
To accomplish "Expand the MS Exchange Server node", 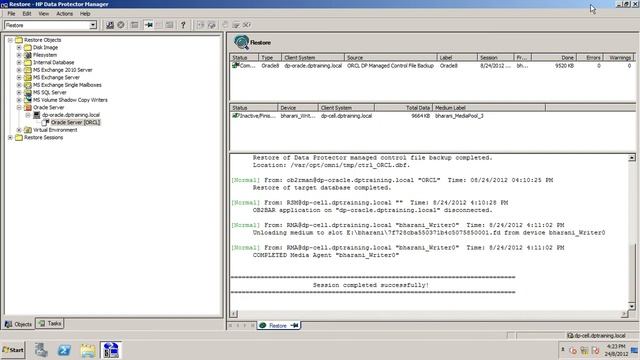I will (x=19, y=78).
